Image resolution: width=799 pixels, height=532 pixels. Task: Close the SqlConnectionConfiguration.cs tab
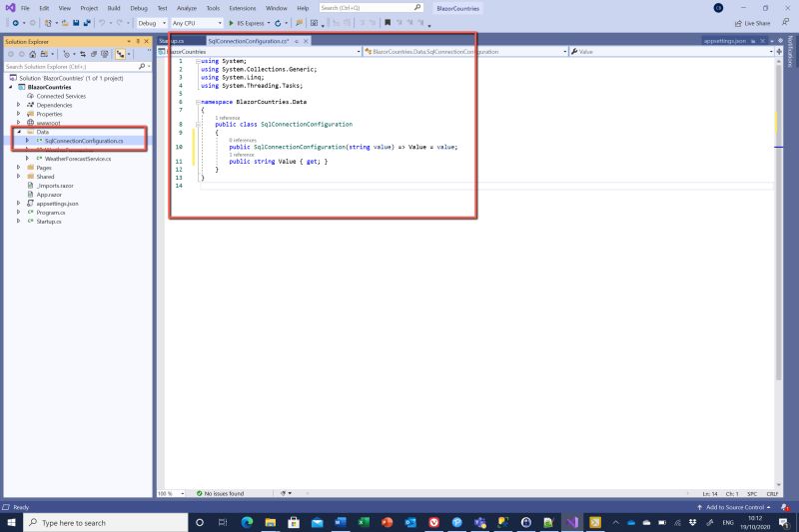pos(306,41)
